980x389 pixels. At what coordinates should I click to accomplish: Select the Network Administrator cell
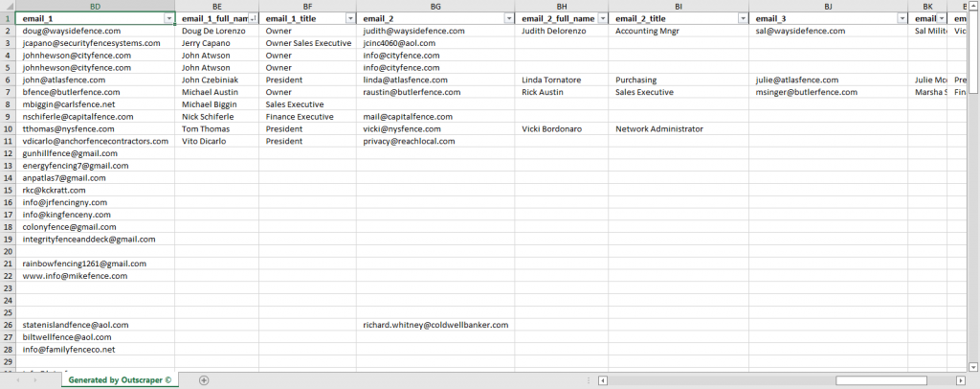658,128
